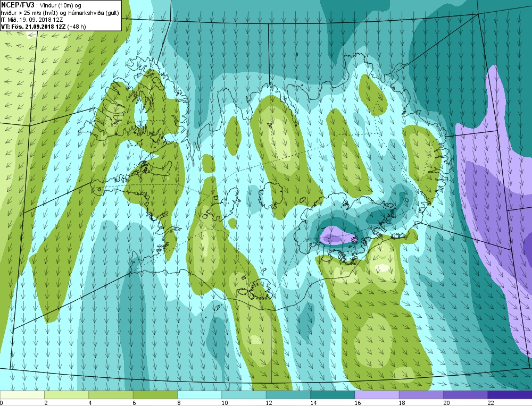Click the 14–16 m/s dark teal swatch
The height and width of the screenshot is (406, 532).
(x=332, y=395)
